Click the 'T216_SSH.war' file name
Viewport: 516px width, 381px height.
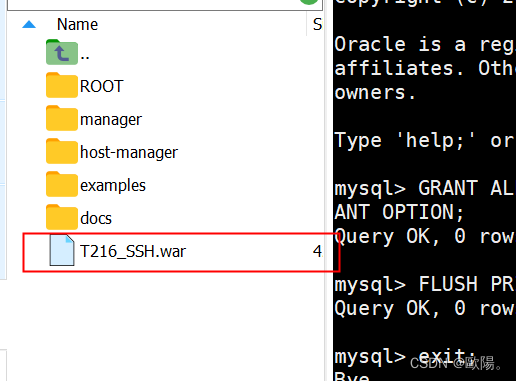pyautogui.click(x=133, y=251)
